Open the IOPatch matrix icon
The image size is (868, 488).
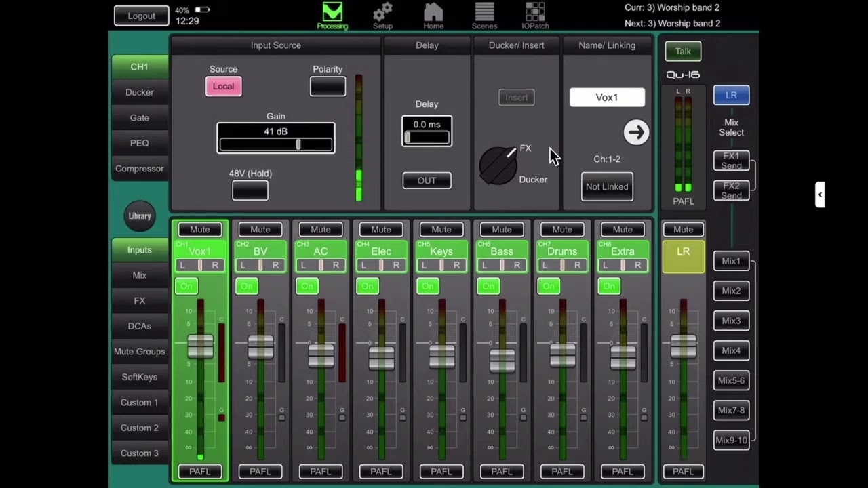535,16
